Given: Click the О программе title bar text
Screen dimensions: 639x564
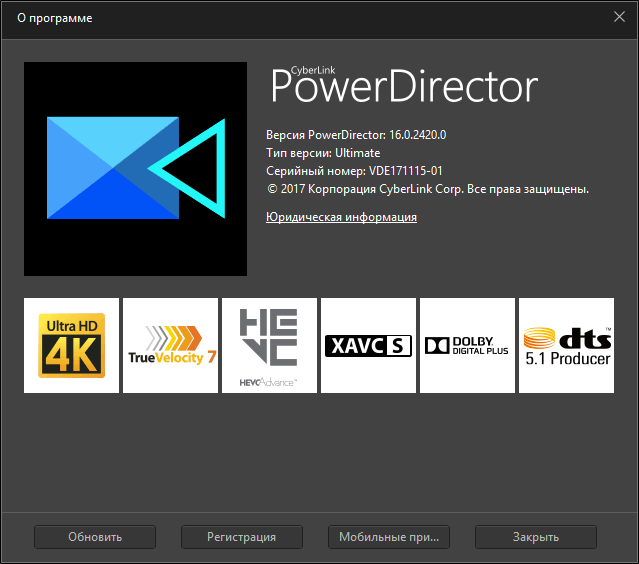Looking at the screenshot, I should point(55,18).
